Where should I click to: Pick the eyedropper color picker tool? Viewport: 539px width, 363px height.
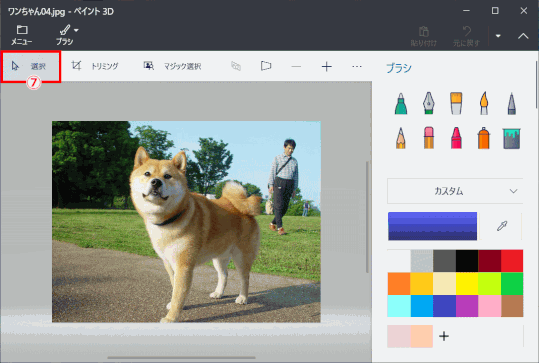pos(502,226)
